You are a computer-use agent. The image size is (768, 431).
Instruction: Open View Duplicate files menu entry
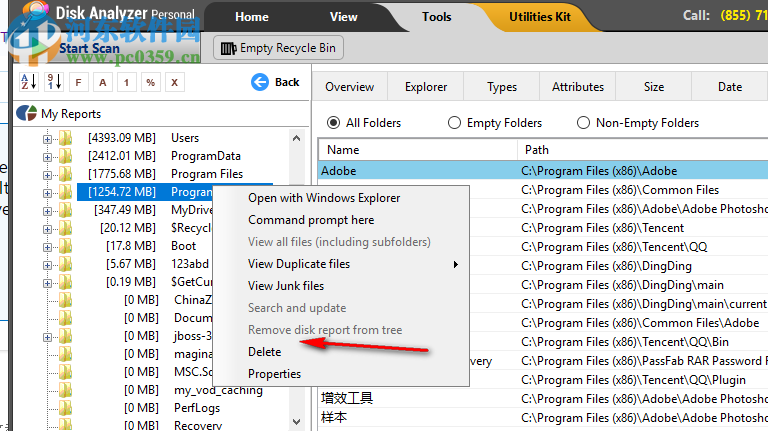coord(299,264)
